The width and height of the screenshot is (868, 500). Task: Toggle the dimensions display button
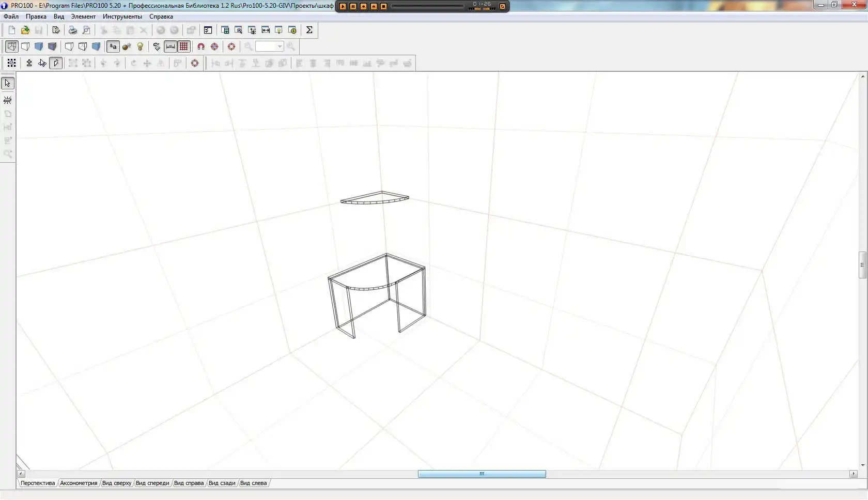[171, 46]
